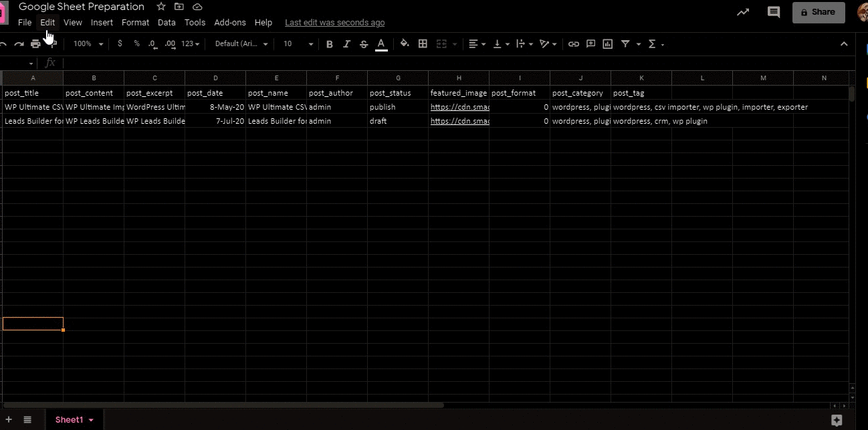Apply currency dollar format

120,43
